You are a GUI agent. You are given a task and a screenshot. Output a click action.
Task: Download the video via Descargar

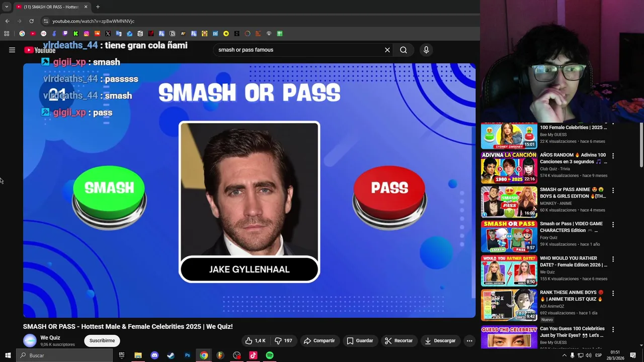(x=440, y=340)
